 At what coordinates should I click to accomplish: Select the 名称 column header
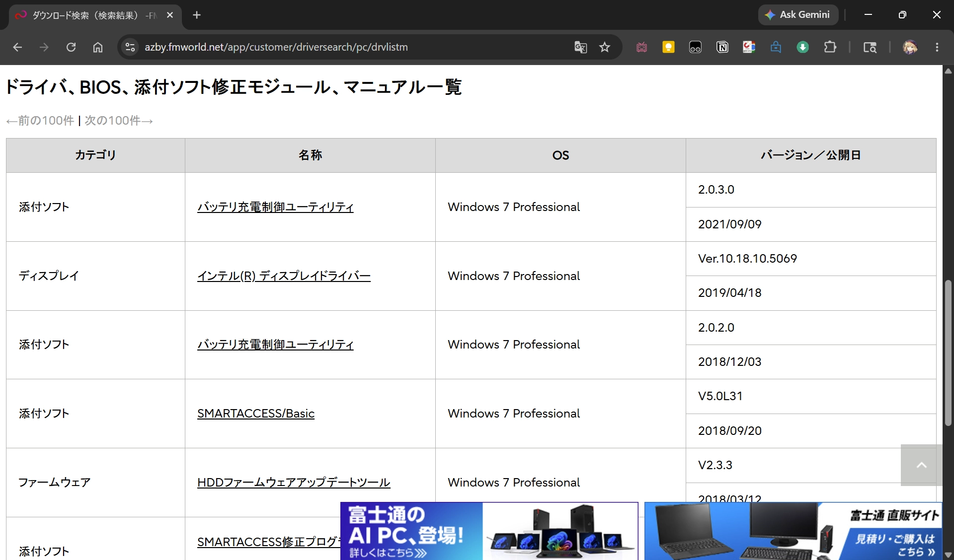[x=310, y=155]
